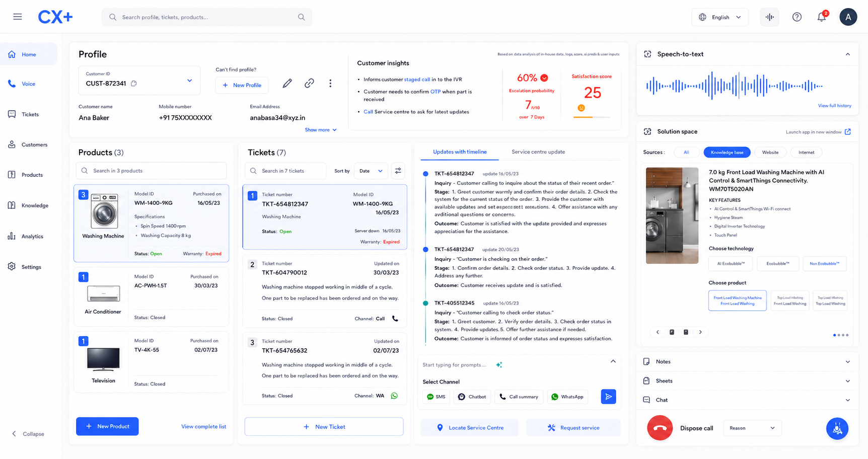868x459 pixels.
Task: Launch Solution space in a new window
Action: 848,132
